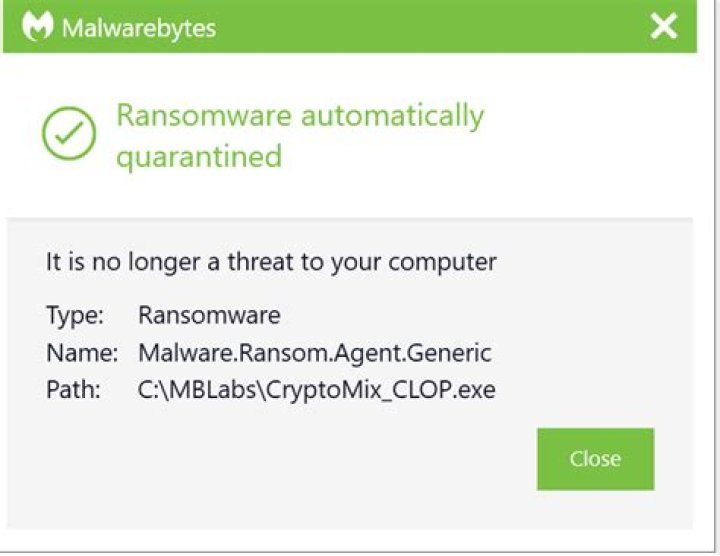Image resolution: width=720 pixels, height=556 pixels.
Task: Select the Malware.Ransom.Agent.Generic threat name
Action: (x=314, y=353)
